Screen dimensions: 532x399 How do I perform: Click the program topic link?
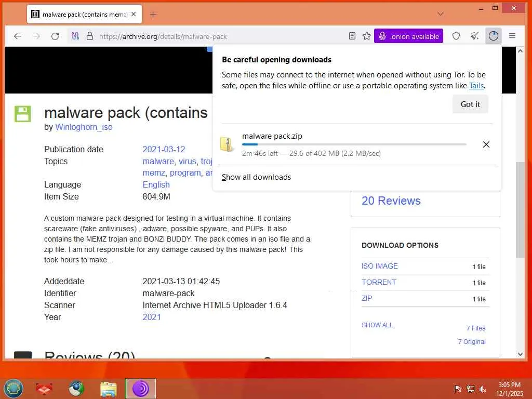pos(185,172)
